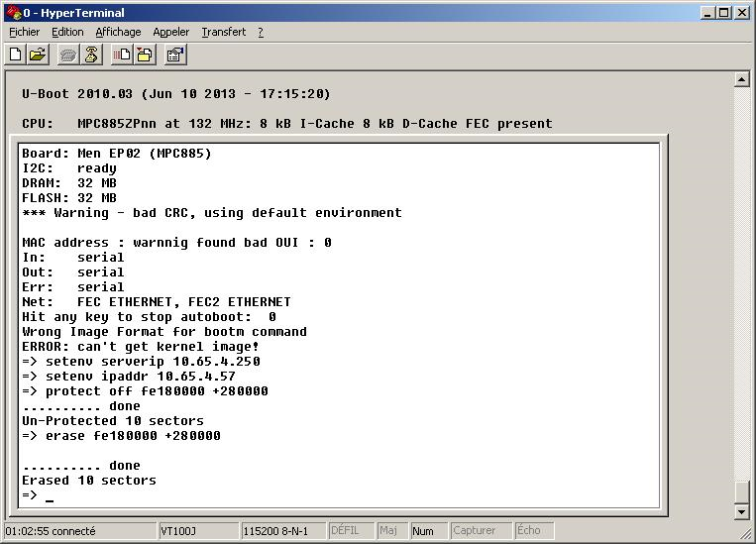The height and width of the screenshot is (544, 756).
Task: Click the 'In: serial' line
Action: 73,258
